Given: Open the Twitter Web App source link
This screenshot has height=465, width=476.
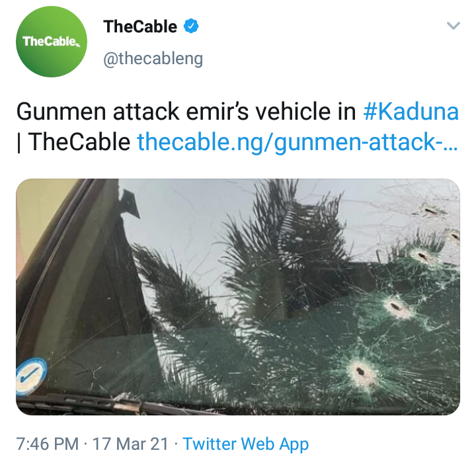Looking at the screenshot, I should (245, 444).
